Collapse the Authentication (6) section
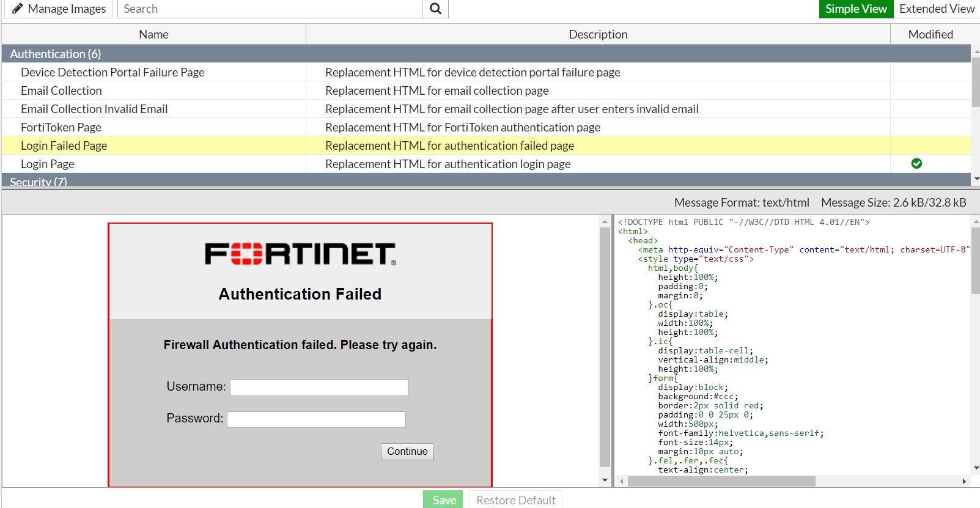This screenshot has height=508, width=980. [x=486, y=54]
